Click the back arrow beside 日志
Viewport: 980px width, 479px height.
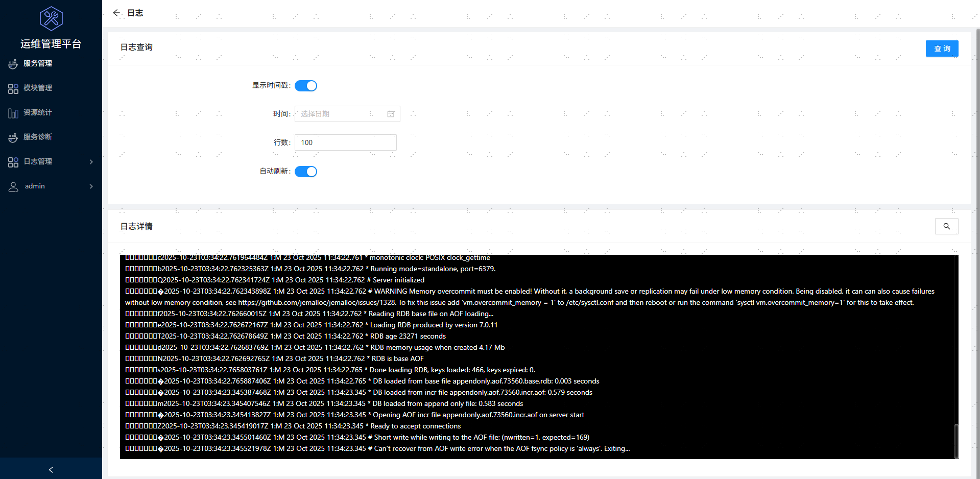point(116,13)
